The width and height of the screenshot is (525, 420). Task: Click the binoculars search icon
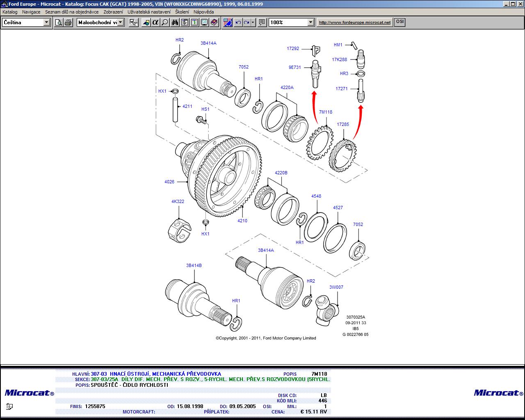pos(175,23)
